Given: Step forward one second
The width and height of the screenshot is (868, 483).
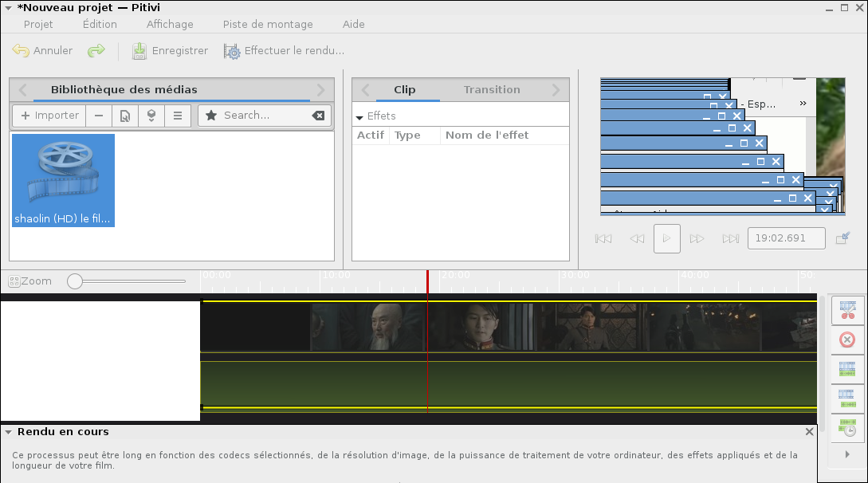Looking at the screenshot, I should (x=697, y=238).
